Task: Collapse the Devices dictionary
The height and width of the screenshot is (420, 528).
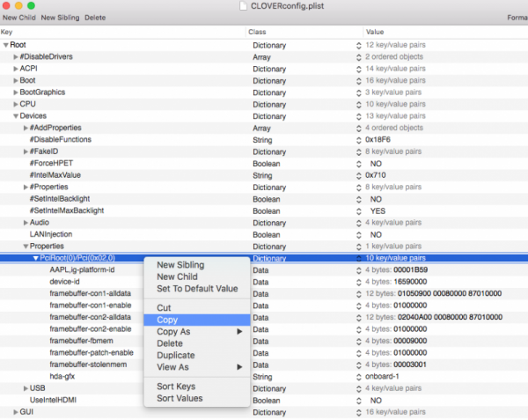Action: click(x=16, y=116)
